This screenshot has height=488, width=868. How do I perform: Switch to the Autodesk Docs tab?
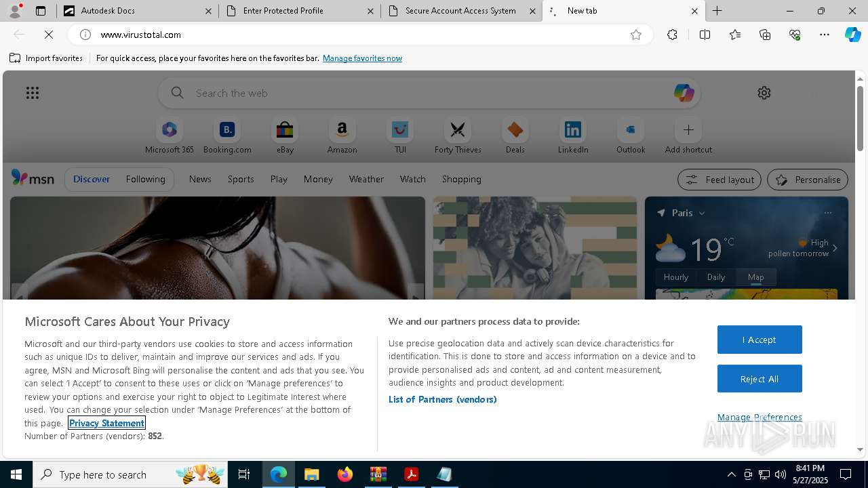(x=138, y=11)
